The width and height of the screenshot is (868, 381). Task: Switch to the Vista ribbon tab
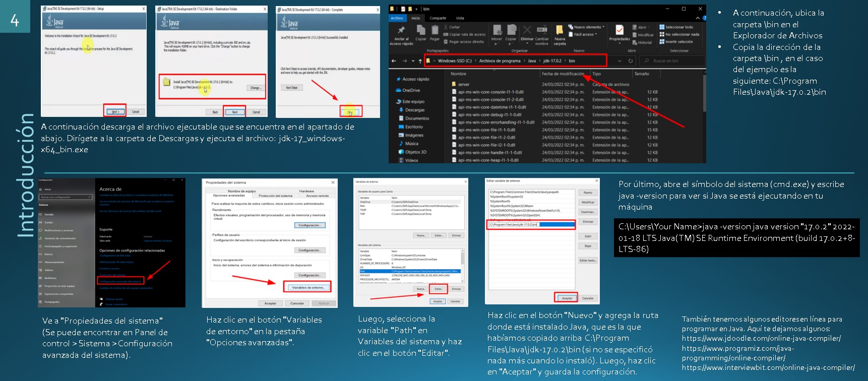(x=460, y=18)
